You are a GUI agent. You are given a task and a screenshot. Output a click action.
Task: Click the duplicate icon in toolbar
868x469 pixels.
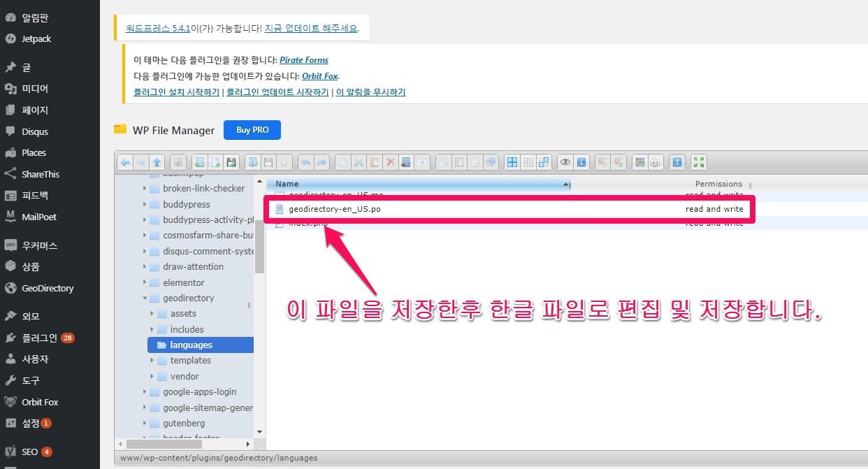[443, 162]
